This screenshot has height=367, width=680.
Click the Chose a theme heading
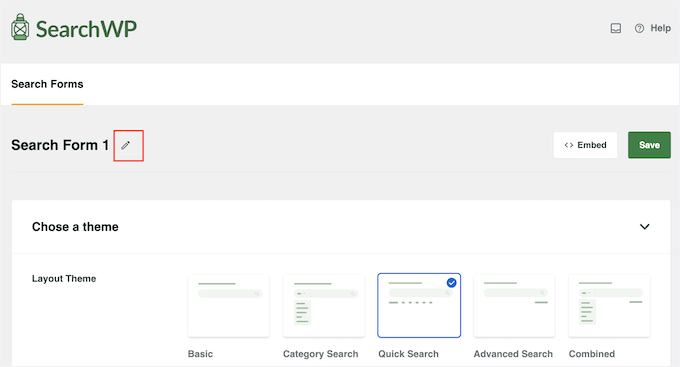(x=75, y=227)
